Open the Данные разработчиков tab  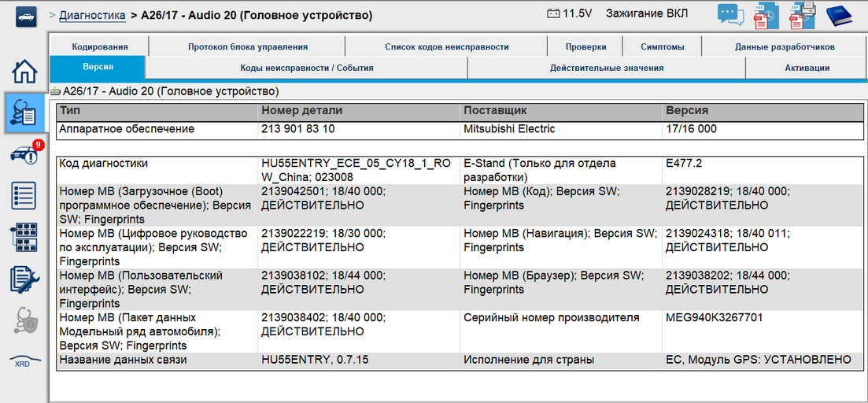click(x=785, y=47)
